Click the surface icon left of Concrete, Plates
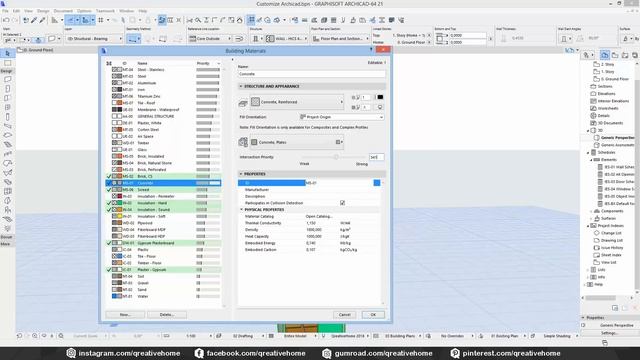 coord(243,142)
